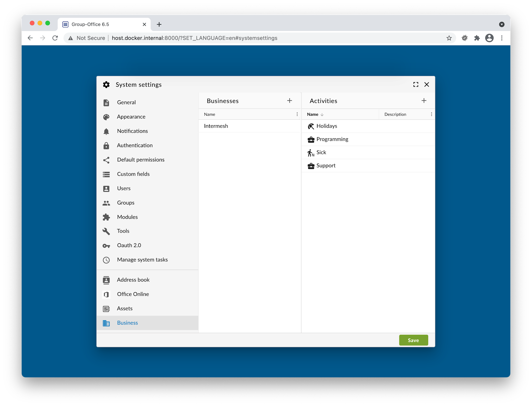The image size is (532, 406).
Task: Open Businesses column options menu
Action: 297,114
